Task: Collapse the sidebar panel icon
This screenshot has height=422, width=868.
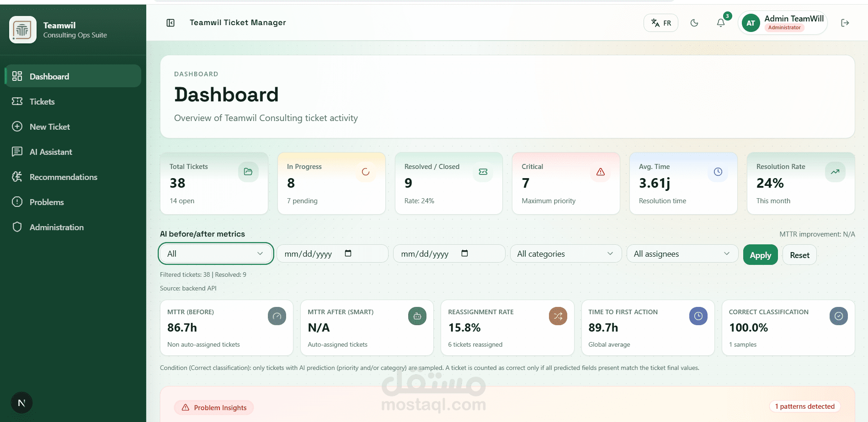Action: [170, 23]
